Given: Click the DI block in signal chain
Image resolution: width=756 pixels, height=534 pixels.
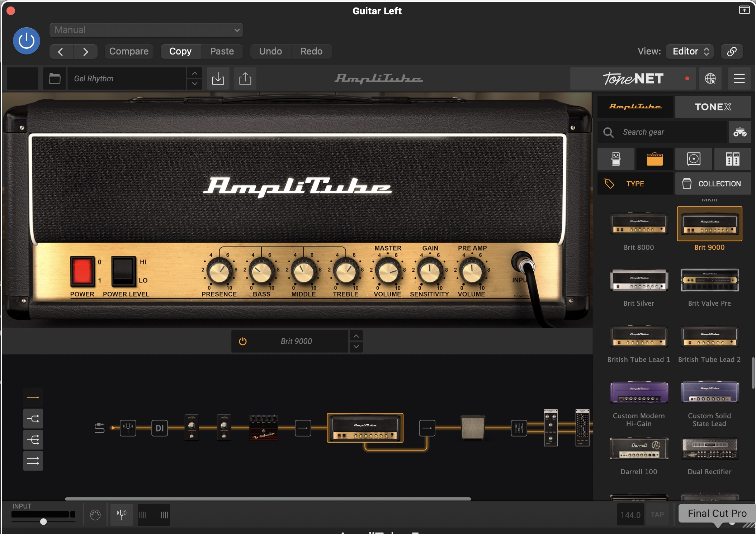Looking at the screenshot, I should point(160,428).
